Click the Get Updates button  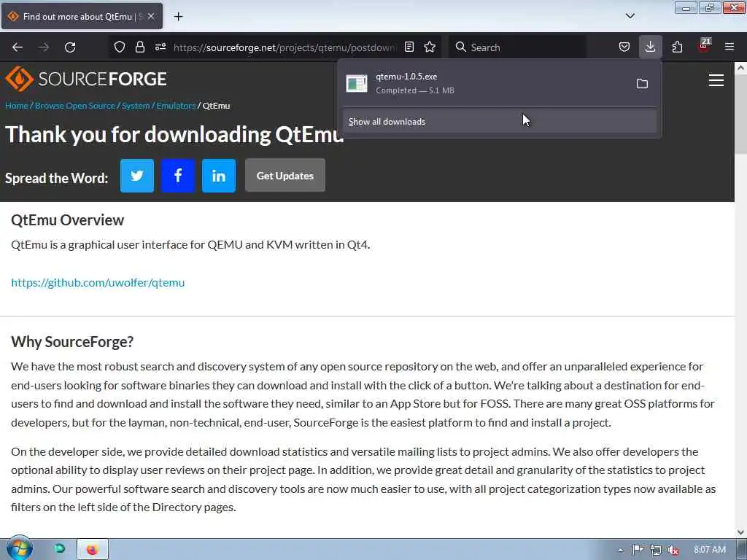(285, 175)
